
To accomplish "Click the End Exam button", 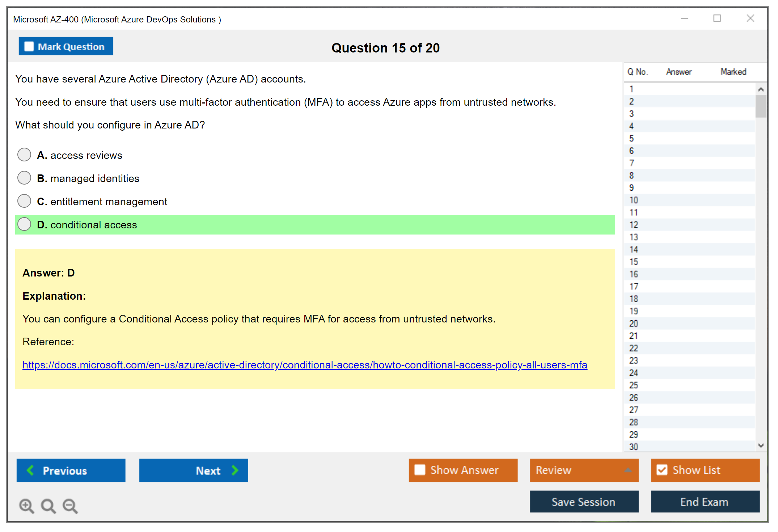I will (x=705, y=502).
